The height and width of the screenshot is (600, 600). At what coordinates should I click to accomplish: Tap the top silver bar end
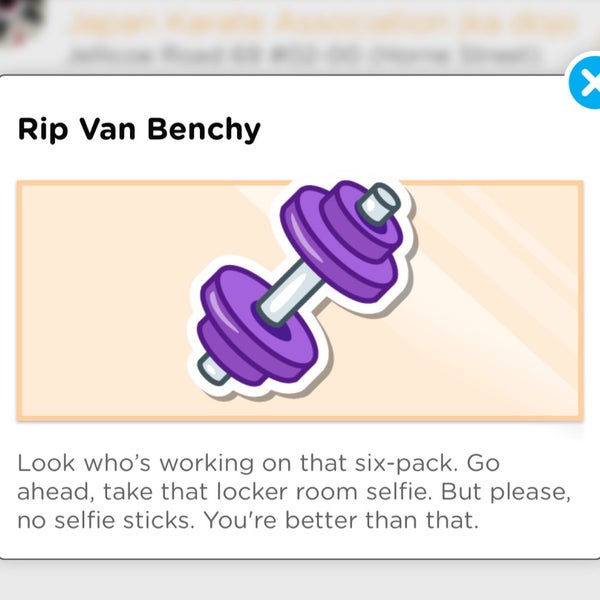[379, 203]
